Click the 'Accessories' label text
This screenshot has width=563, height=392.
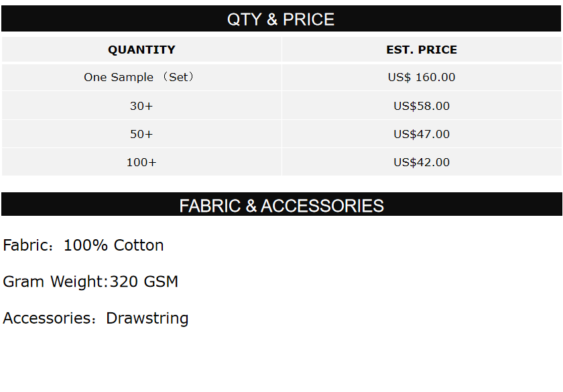[46, 318]
